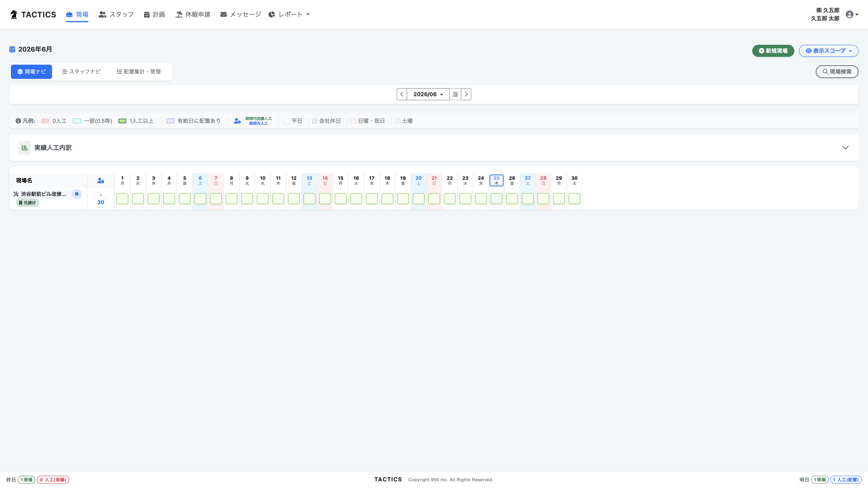868x488 pixels.
Task: Click the staff-clock icon in table header
Action: click(x=100, y=181)
